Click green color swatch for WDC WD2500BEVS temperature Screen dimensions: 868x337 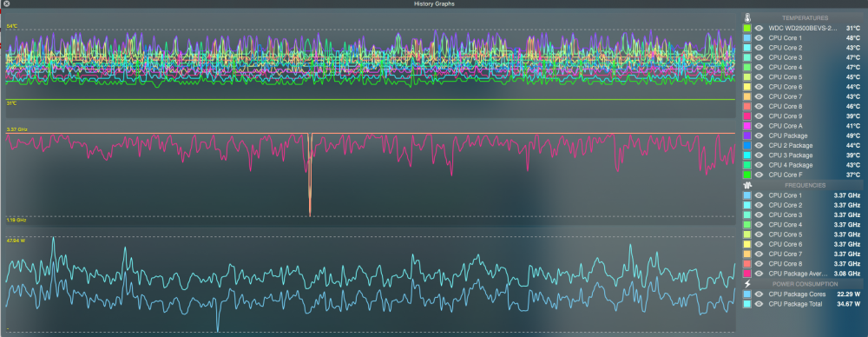pyautogui.click(x=747, y=29)
